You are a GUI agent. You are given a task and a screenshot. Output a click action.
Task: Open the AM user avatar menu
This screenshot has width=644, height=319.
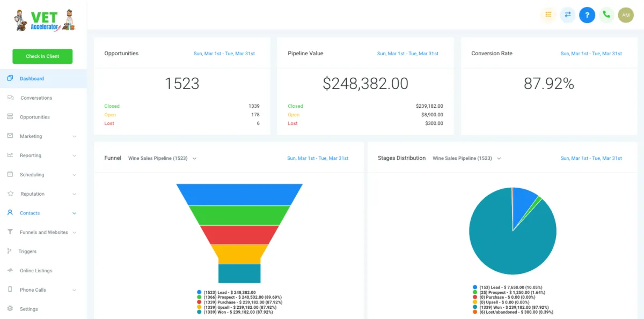[626, 14]
